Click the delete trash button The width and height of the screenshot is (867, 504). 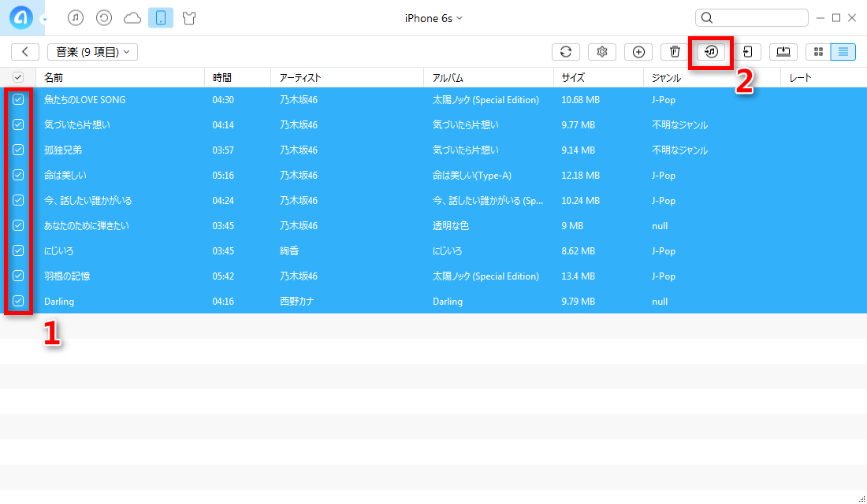[x=675, y=52]
